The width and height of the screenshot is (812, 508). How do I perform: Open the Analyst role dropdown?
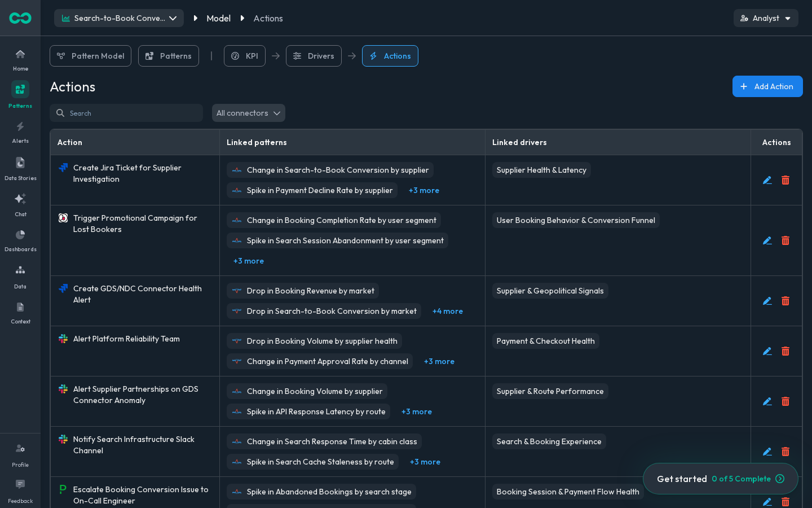[x=766, y=18]
